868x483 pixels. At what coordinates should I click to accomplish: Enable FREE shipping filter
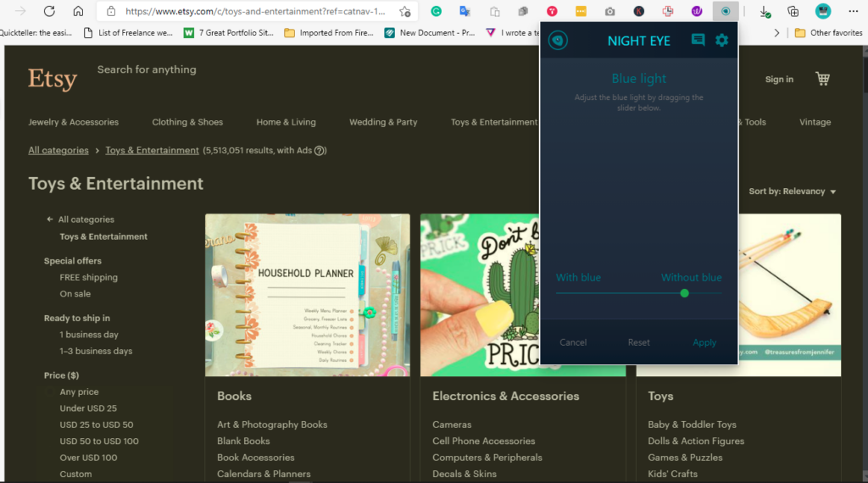[88, 277]
